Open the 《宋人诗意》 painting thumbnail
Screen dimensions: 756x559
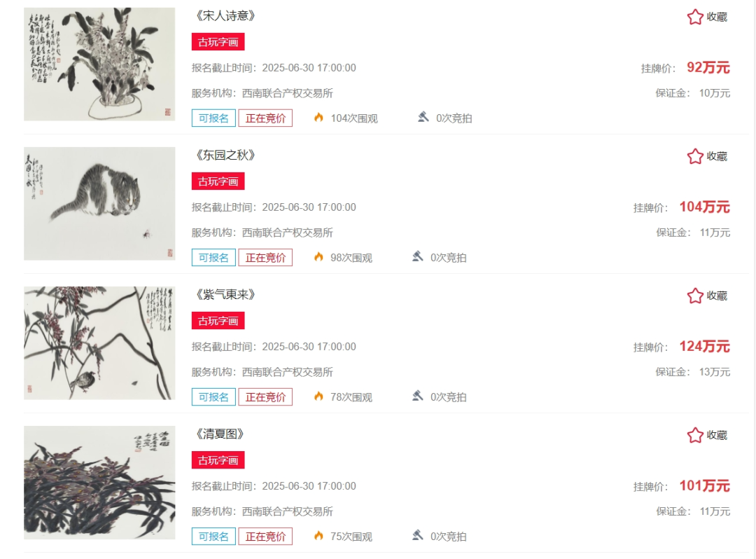pos(99,64)
